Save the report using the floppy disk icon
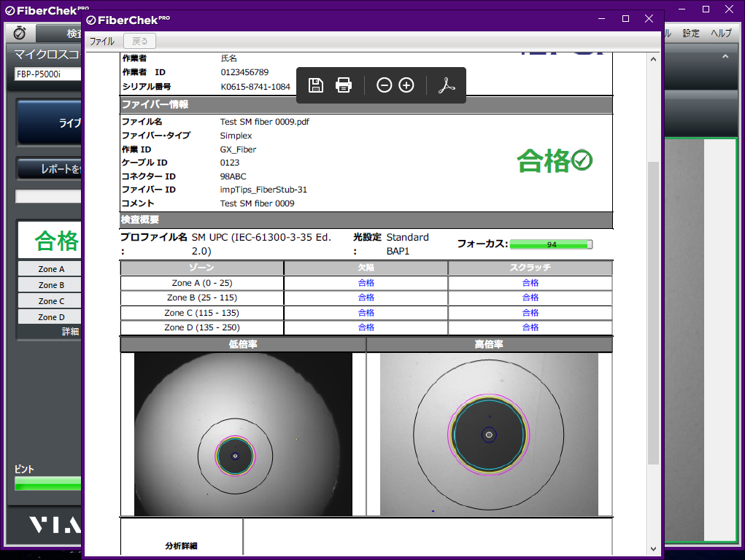This screenshot has width=745, height=560. pyautogui.click(x=315, y=85)
